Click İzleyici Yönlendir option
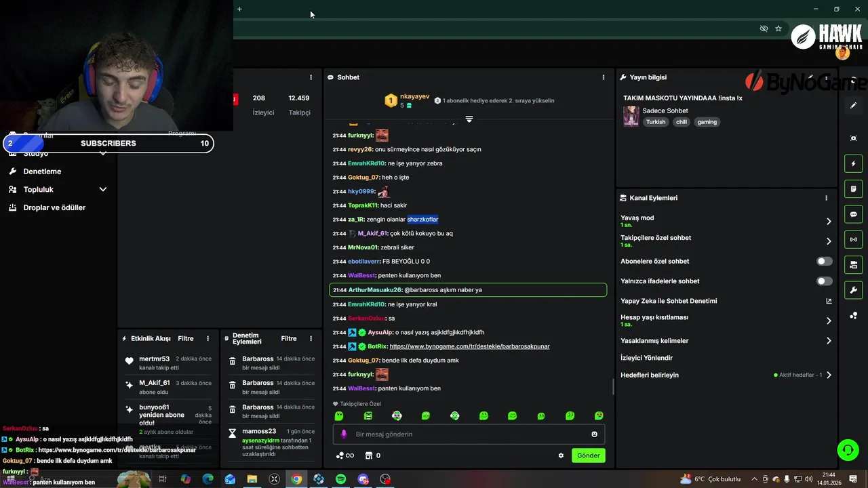868x488 pixels. (x=646, y=358)
